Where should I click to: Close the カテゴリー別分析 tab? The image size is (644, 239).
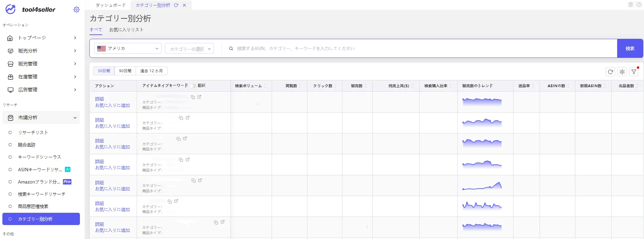tap(184, 5)
